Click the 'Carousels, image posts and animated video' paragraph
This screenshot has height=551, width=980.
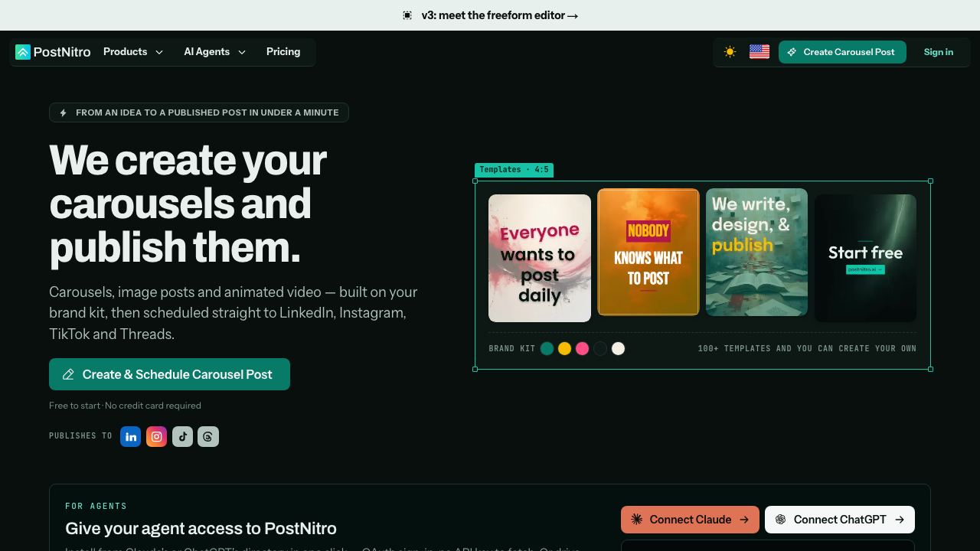click(234, 313)
